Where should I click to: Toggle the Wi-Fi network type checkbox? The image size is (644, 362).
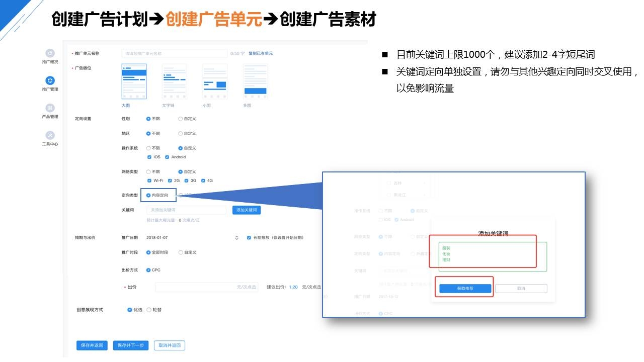[149, 180]
